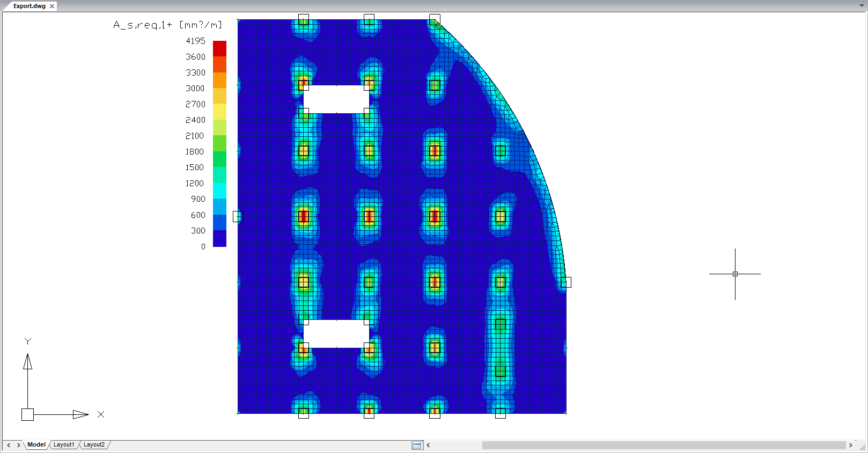Click the legend value 1800

coord(195,151)
